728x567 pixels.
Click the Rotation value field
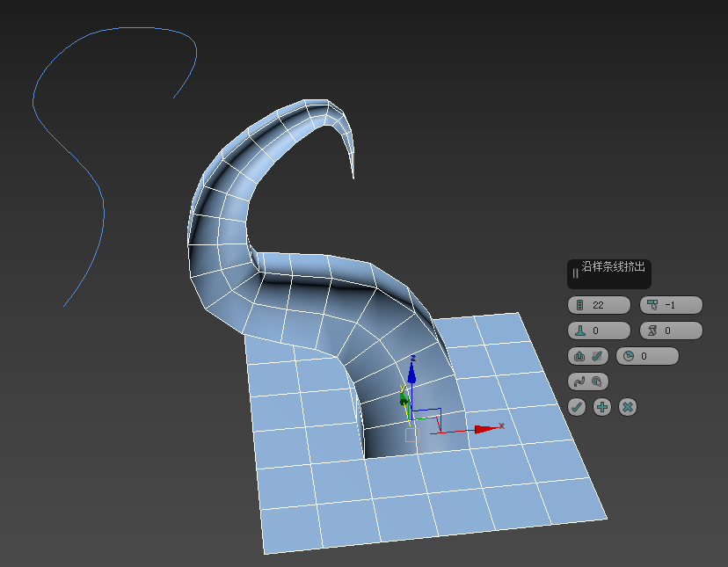[654, 356]
